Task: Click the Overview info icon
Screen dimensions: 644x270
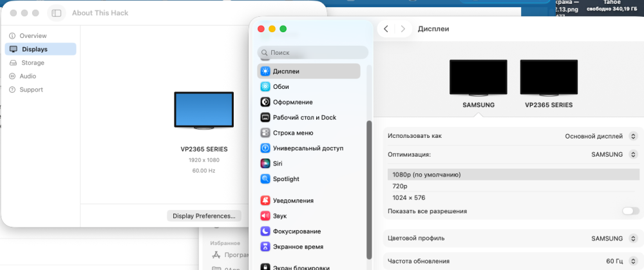Action: pos(12,35)
